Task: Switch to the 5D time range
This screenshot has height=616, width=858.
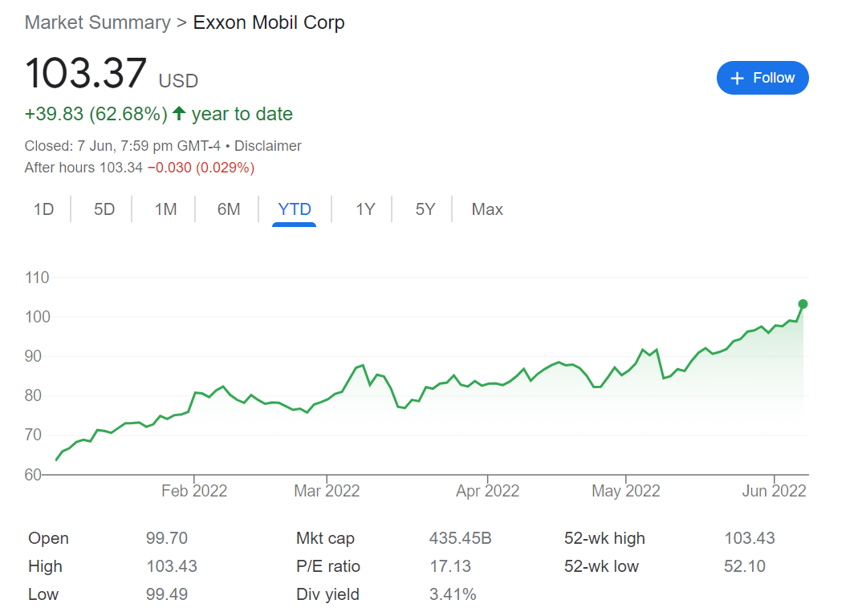Action: pos(104,209)
